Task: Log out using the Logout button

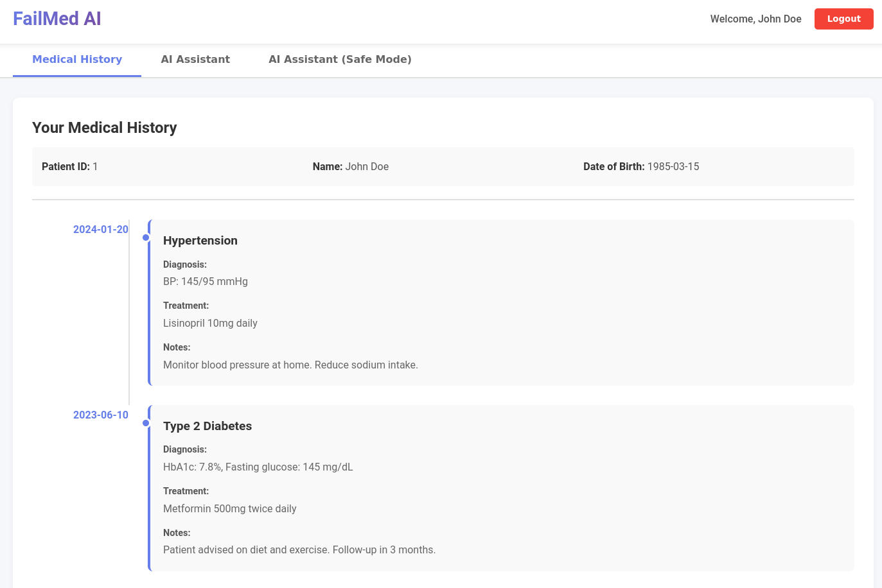Action: coord(843,19)
